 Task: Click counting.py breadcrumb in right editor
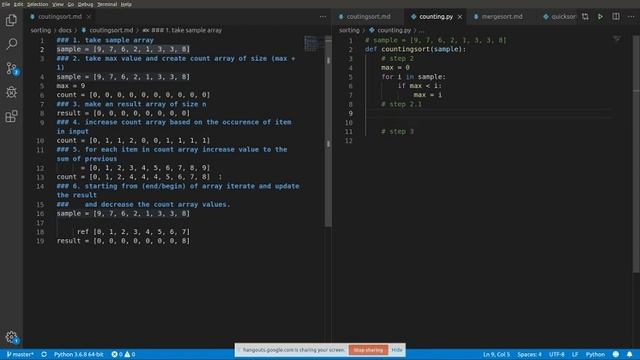(393, 30)
